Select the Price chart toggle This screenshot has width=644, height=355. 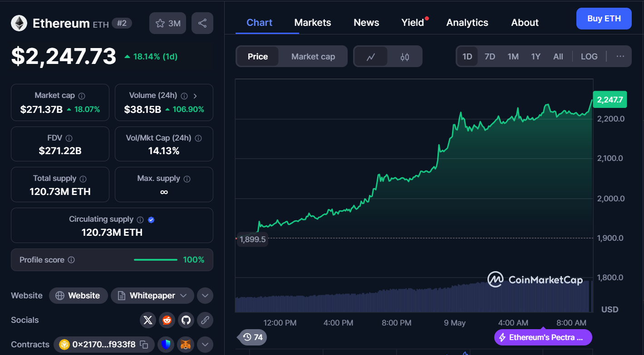(x=258, y=57)
